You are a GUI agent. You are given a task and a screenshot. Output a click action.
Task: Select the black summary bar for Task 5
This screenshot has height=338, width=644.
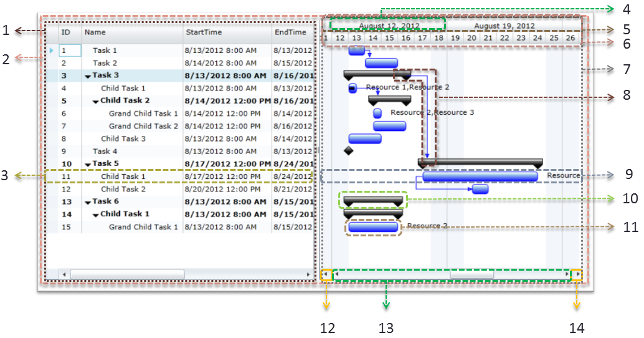point(480,162)
